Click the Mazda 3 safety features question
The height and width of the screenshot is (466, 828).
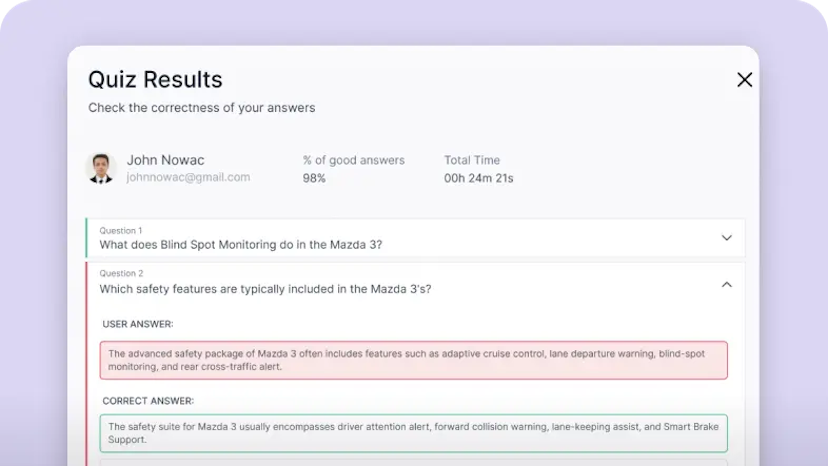265,289
